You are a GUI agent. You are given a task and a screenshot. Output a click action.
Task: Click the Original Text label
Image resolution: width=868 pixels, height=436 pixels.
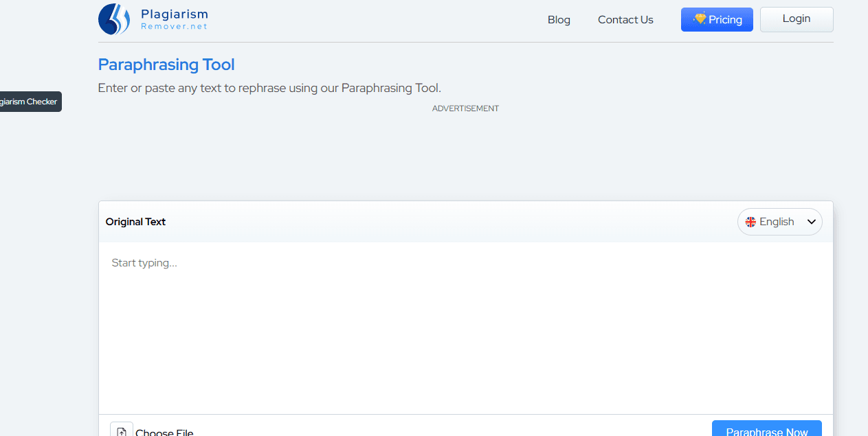135,222
